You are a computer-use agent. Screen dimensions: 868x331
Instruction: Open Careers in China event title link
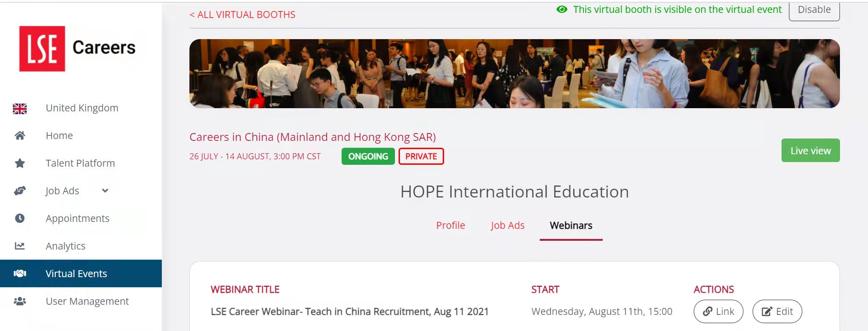[x=313, y=137]
